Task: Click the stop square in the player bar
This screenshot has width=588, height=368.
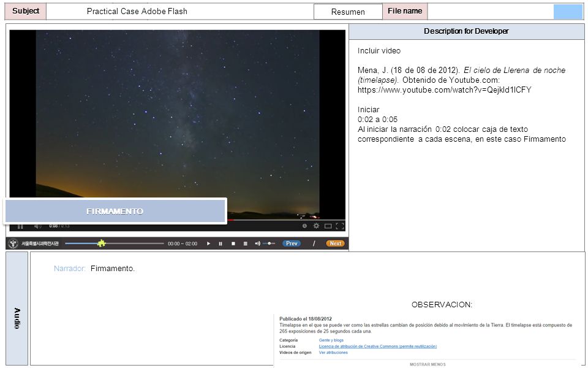Action: (233, 243)
